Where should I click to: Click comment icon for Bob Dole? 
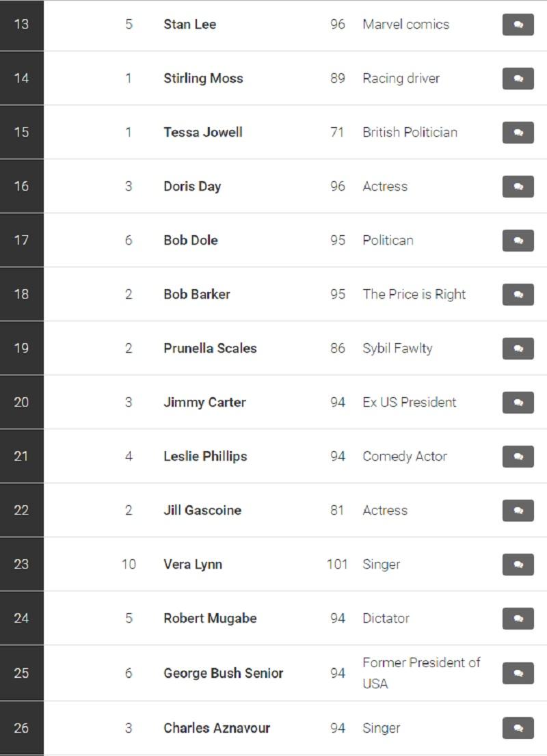tap(518, 241)
